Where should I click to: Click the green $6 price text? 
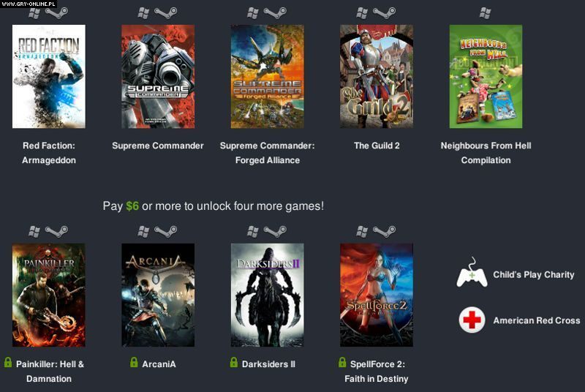point(132,206)
